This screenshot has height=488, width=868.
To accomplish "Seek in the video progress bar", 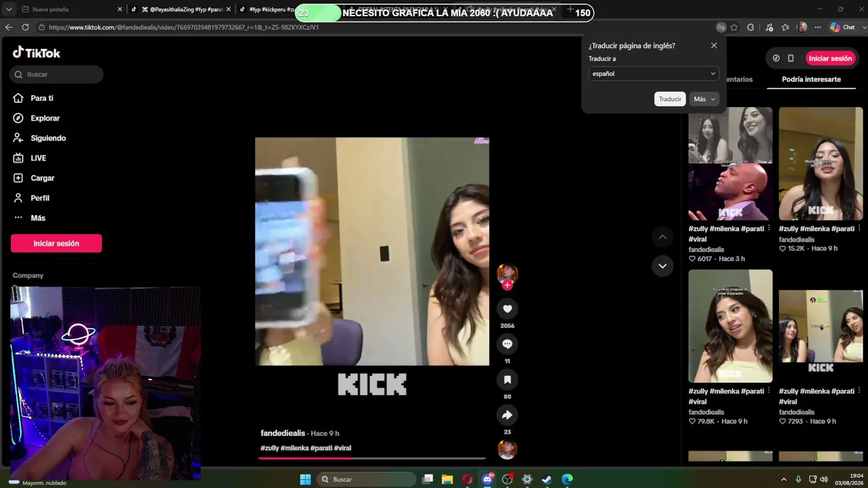I will click(372, 458).
